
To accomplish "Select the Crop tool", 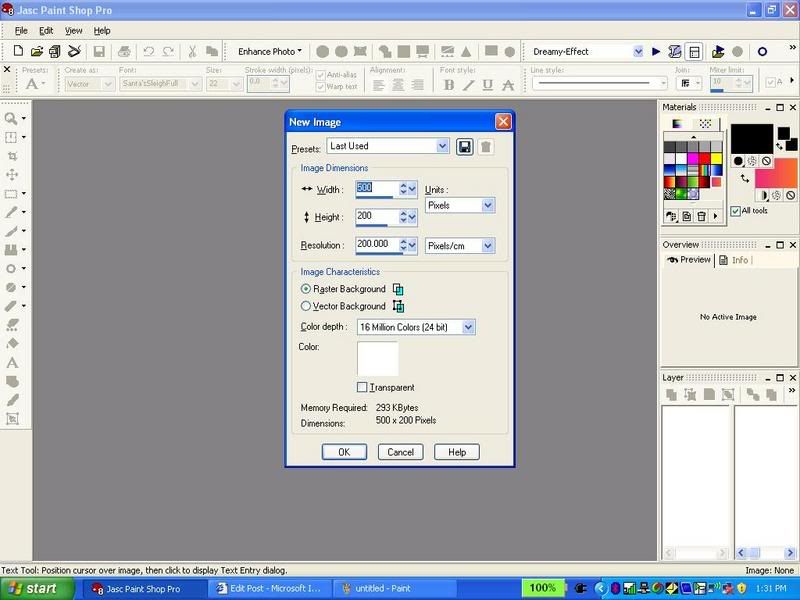I will click(x=12, y=156).
